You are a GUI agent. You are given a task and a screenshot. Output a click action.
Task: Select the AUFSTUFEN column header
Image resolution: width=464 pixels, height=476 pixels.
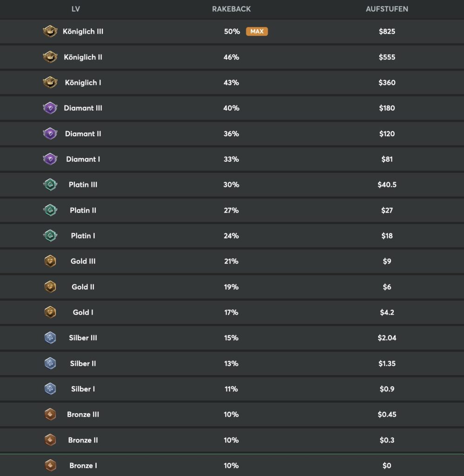coord(386,9)
